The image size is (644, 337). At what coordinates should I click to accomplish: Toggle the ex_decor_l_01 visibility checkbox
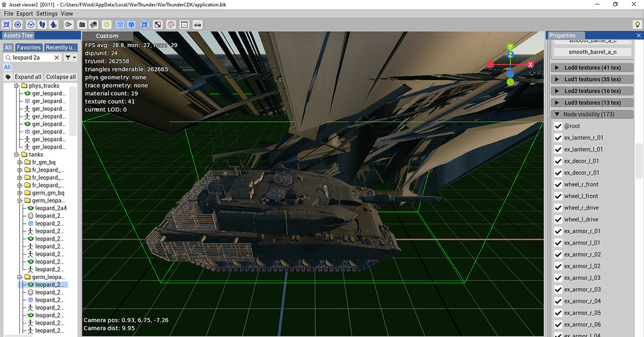point(558,161)
